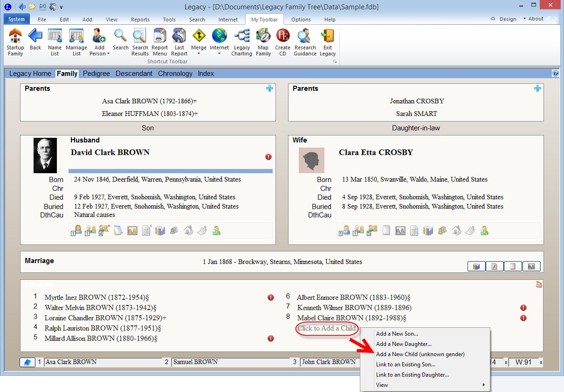Click the blue back arrow in title bar
Image resolution: width=564 pixels, height=392 pixels.
(22, 7)
